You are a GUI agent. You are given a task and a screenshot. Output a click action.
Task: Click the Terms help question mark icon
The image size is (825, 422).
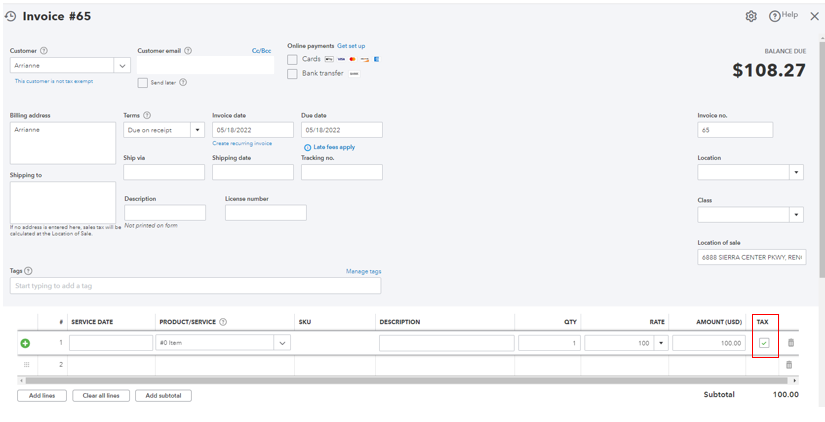point(147,116)
